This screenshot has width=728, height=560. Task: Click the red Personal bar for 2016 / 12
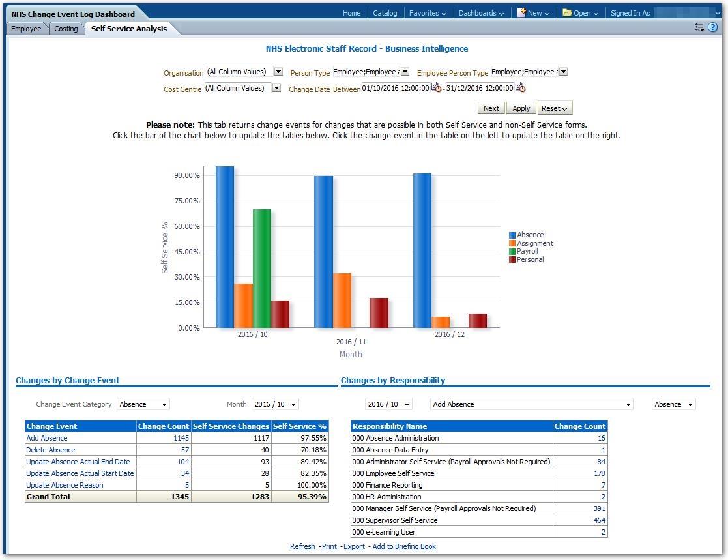tap(478, 321)
